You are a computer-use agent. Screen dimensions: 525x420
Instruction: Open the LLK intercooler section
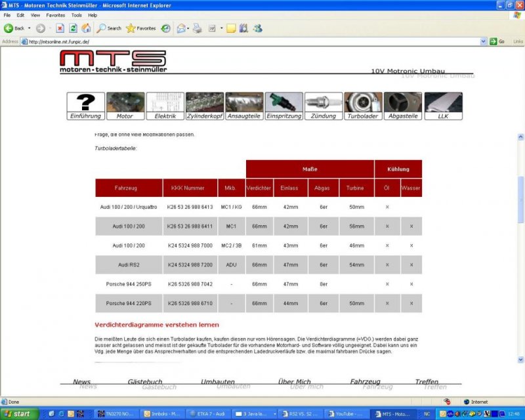click(443, 106)
